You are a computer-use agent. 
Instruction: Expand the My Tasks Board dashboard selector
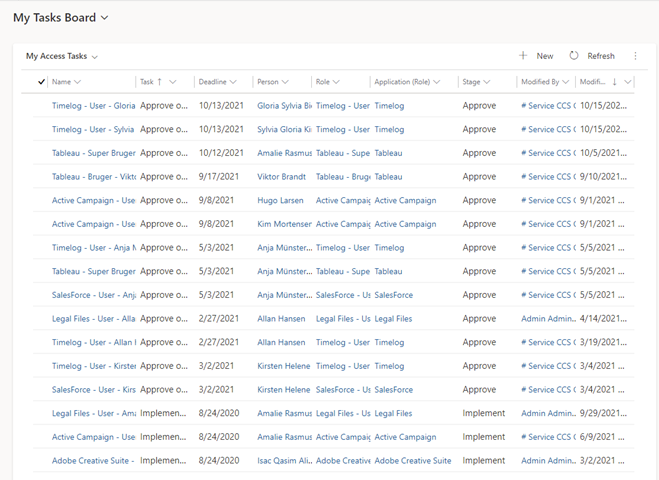pyautogui.click(x=105, y=18)
